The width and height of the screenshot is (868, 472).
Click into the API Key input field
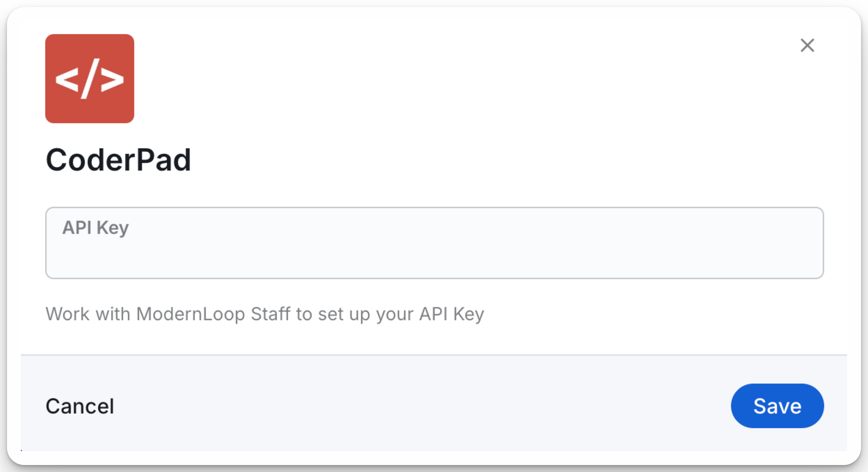pyautogui.click(x=434, y=243)
